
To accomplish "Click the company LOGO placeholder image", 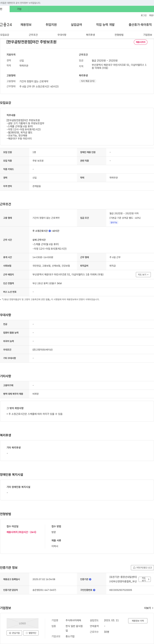I will [22, 623].
